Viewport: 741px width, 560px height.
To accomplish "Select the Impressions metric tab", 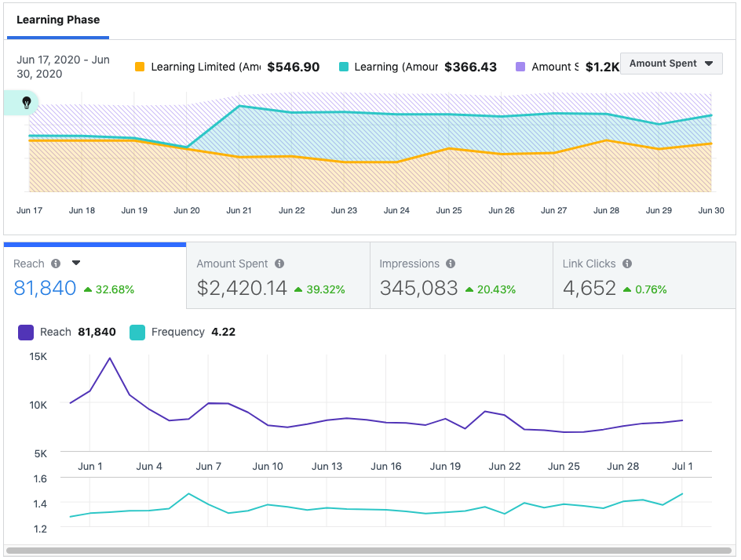I will tap(461, 276).
